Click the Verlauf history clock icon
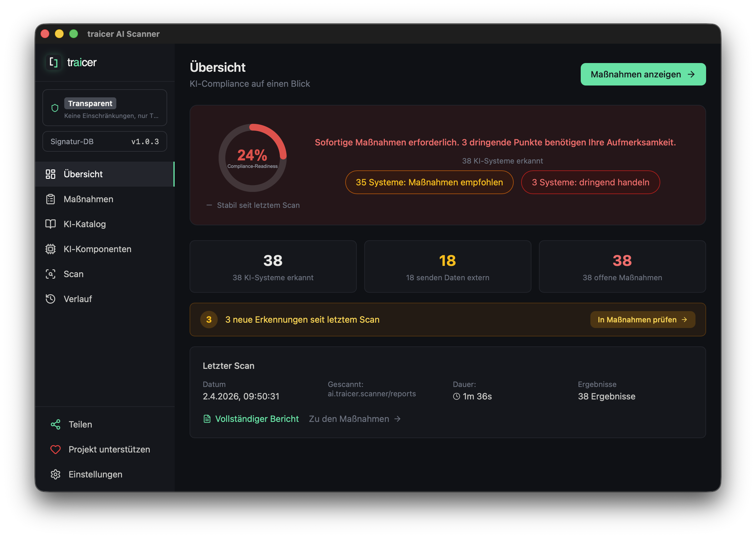 point(50,299)
